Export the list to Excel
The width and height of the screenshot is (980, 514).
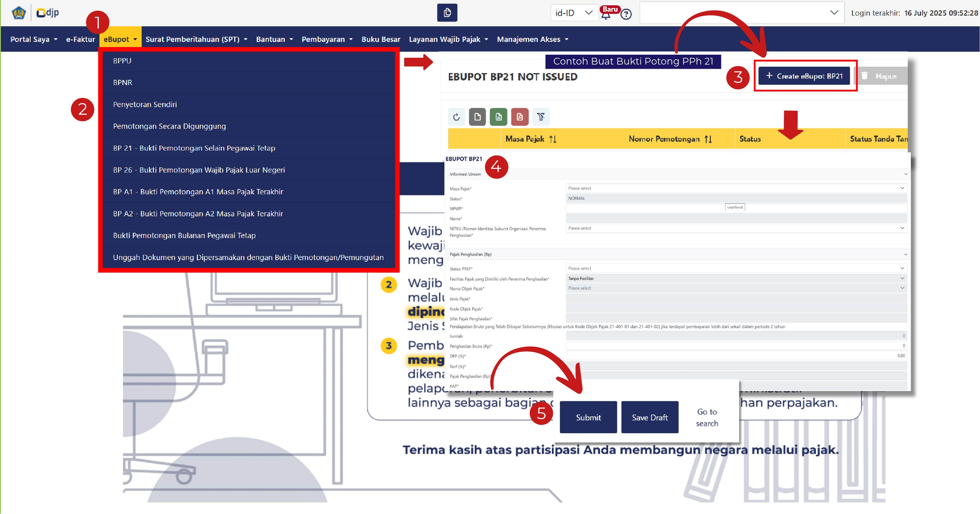click(x=498, y=117)
